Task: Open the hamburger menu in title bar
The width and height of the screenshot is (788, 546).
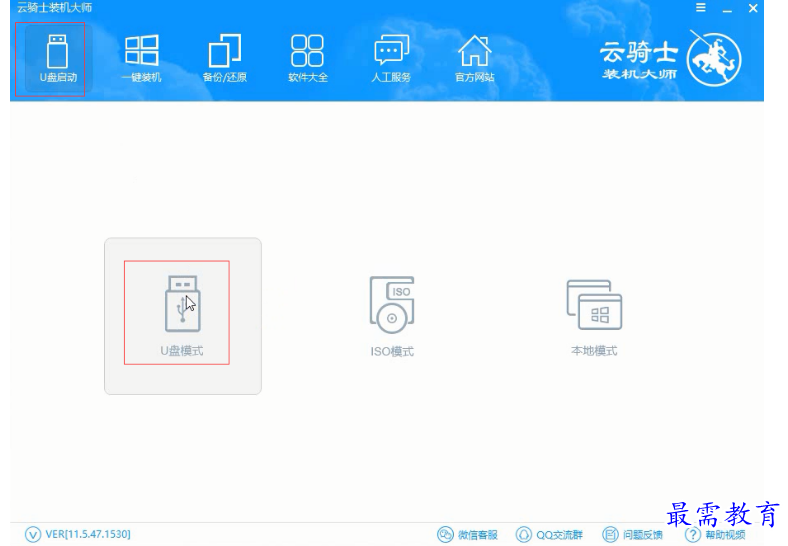Action: 701,8
